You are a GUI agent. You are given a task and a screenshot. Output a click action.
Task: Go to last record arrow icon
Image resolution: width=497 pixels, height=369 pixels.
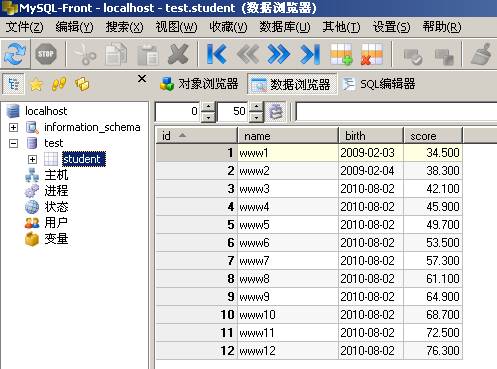tap(310, 54)
